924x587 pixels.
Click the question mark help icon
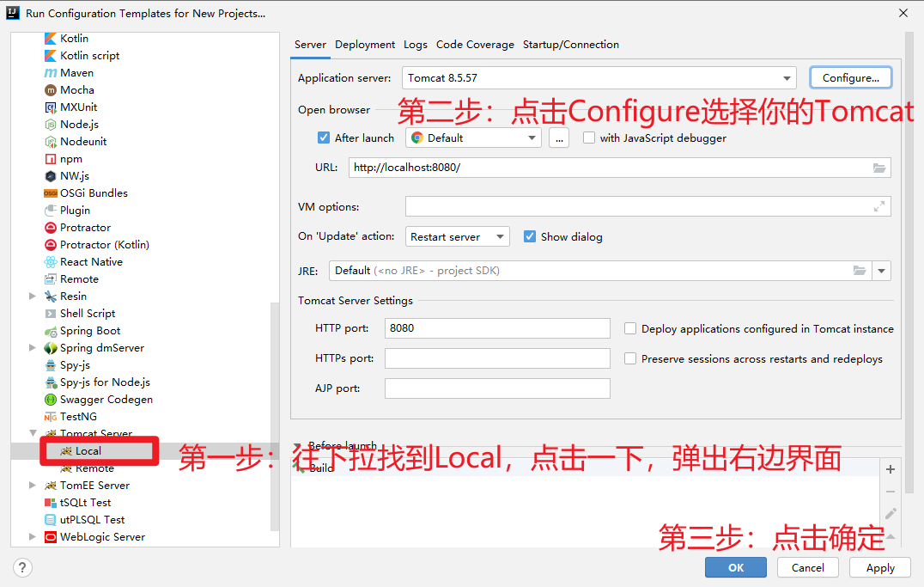click(22, 567)
